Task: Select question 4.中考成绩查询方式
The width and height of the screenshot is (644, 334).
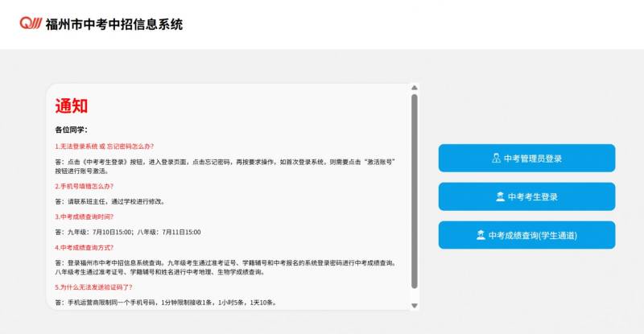Action: pos(84,247)
